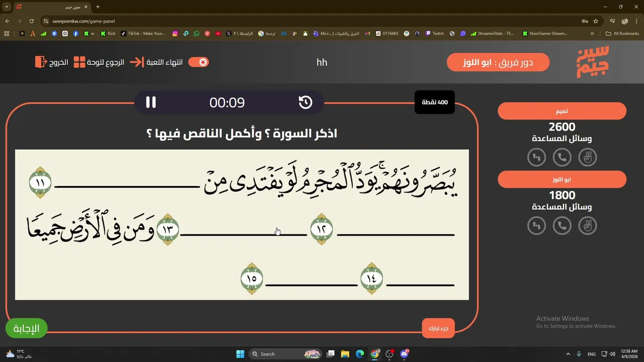644x362 pixels.
Task: Open the NoorGamer Stream... bookmark
Action: [x=545, y=34]
